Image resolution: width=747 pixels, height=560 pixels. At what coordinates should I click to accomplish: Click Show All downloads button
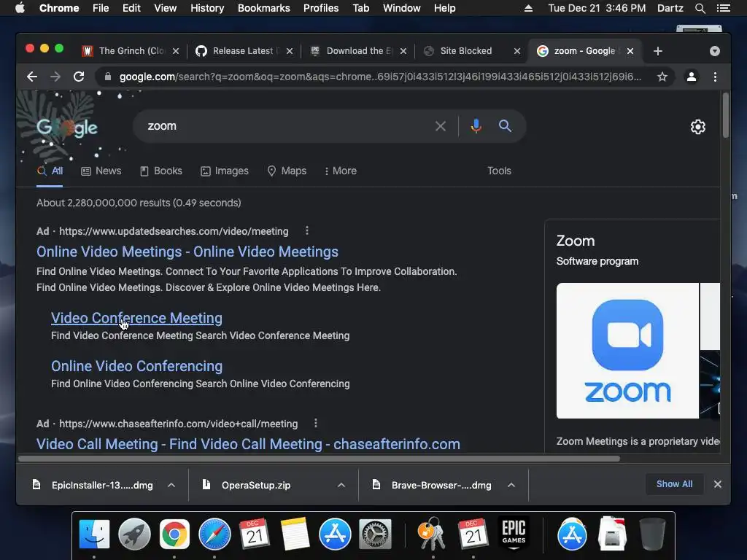(x=674, y=484)
